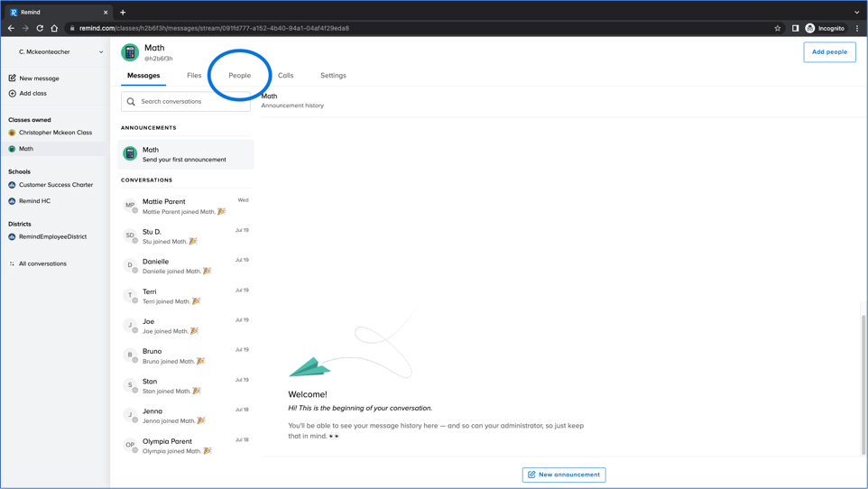The height and width of the screenshot is (489, 868).
Task: Click the All conversations icon in sidebar
Action: [12, 263]
